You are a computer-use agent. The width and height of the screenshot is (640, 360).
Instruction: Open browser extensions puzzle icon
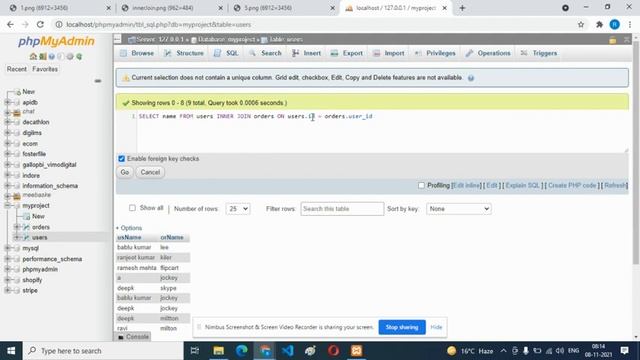599,24
